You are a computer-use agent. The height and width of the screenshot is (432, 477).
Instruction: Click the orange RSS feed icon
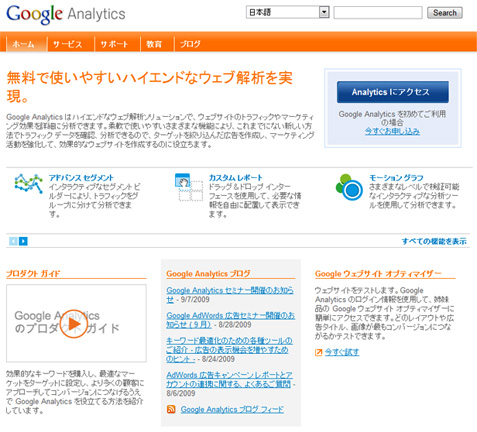[171, 409]
